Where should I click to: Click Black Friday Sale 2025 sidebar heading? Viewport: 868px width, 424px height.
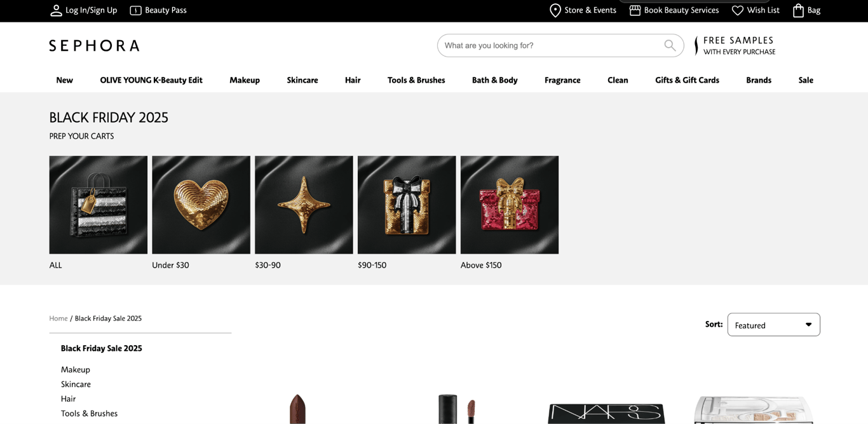[x=102, y=348]
